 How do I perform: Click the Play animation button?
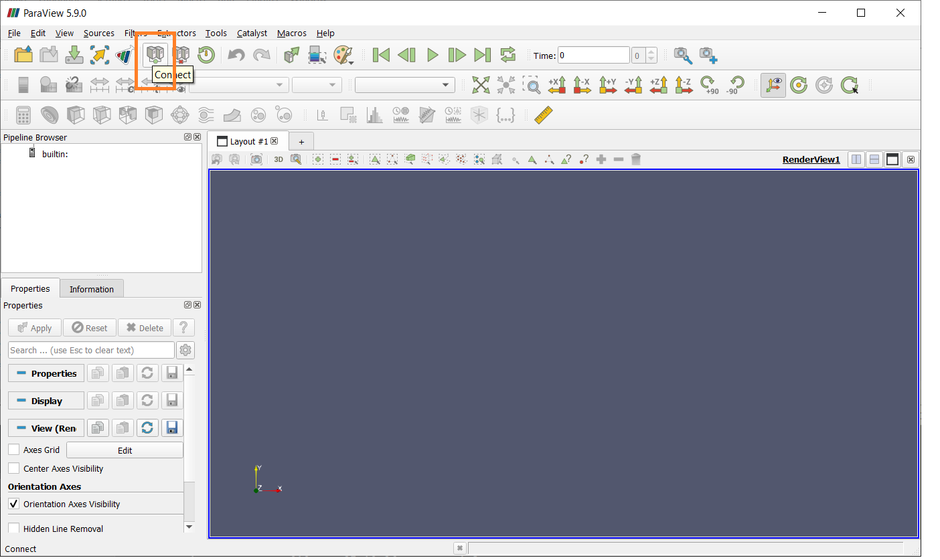point(433,55)
